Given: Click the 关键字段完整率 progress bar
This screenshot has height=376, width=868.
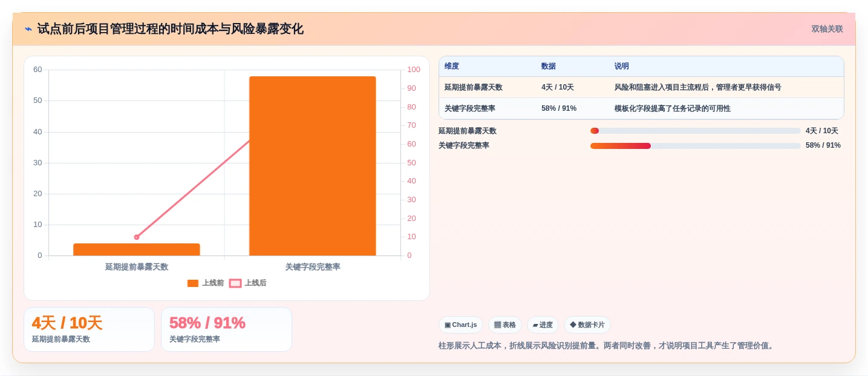Looking at the screenshot, I should [x=696, y=146].
